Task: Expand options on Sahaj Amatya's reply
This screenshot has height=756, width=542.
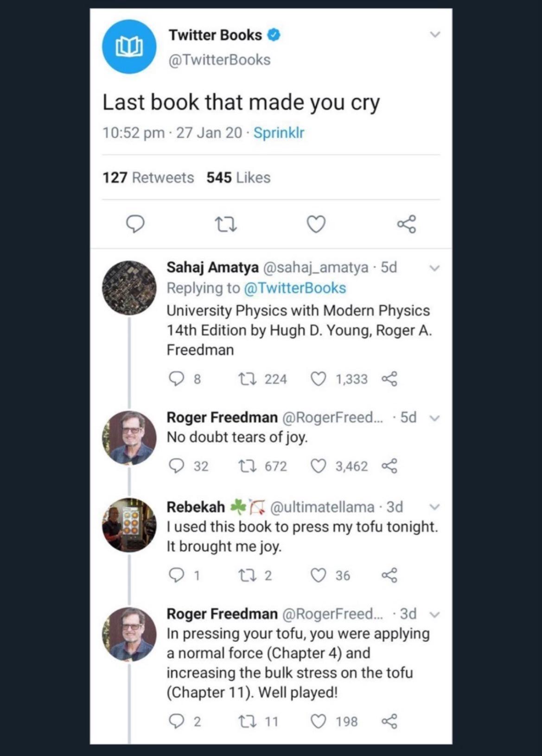Action: tap(435, 267)
